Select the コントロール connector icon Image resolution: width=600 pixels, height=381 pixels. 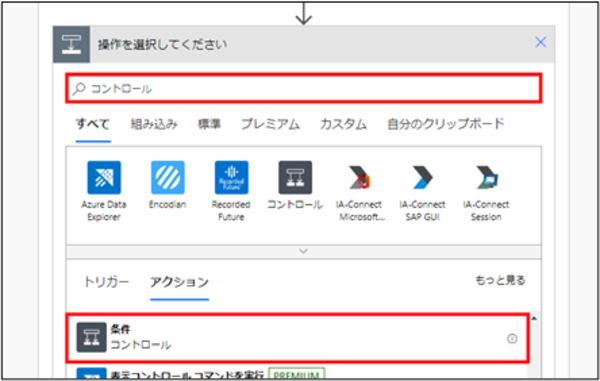pyautogui.click(x=295, y=177)
